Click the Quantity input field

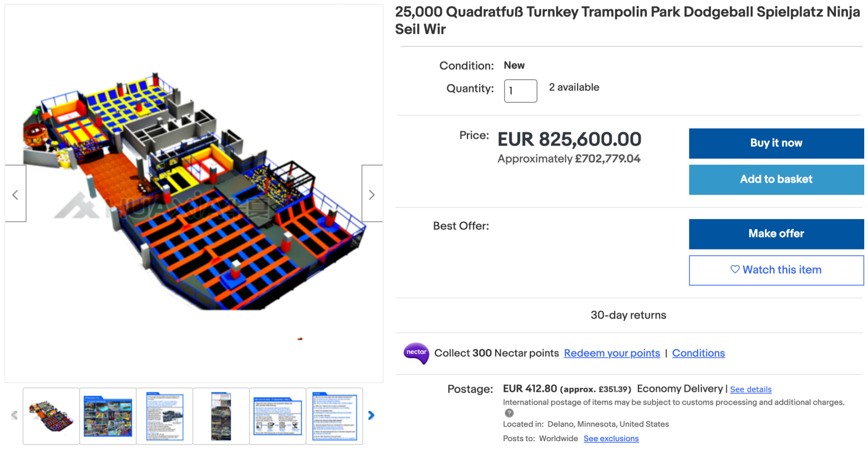point(520,91)
